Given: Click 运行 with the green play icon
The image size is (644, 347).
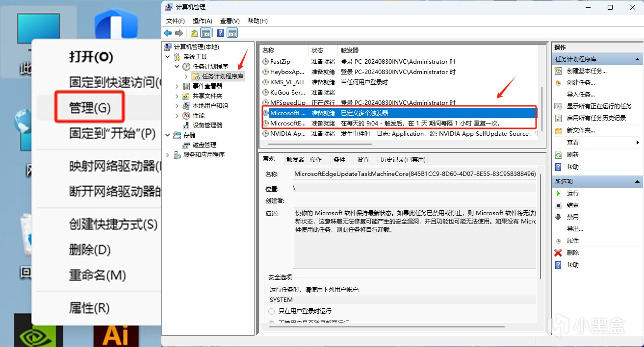Looking at the screenshot, I should [572, 193].
